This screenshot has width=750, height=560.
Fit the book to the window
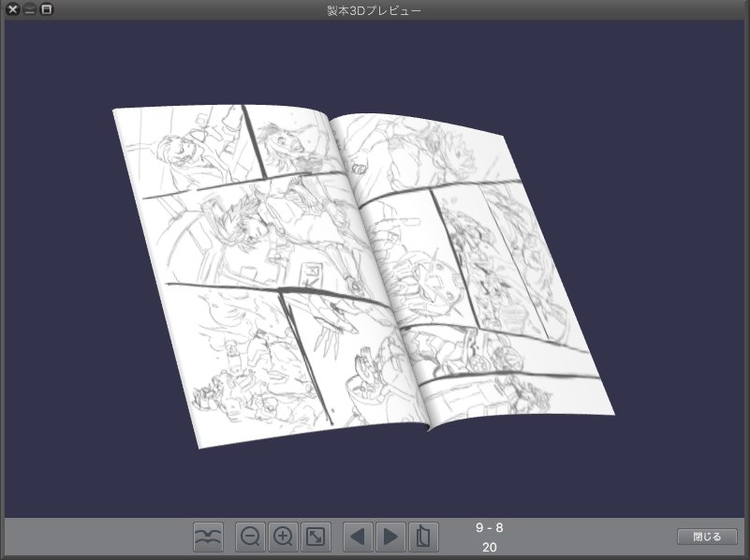316,537
